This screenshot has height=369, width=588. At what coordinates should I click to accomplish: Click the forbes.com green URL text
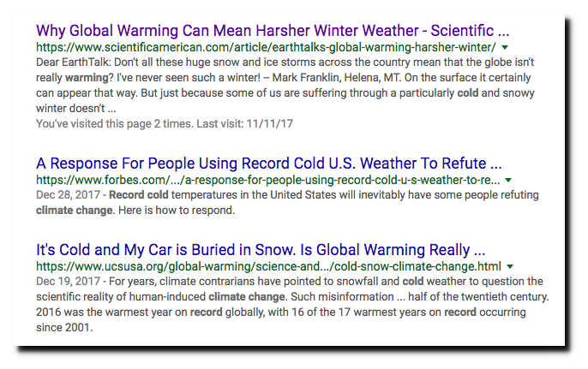(x=267, y=180)
